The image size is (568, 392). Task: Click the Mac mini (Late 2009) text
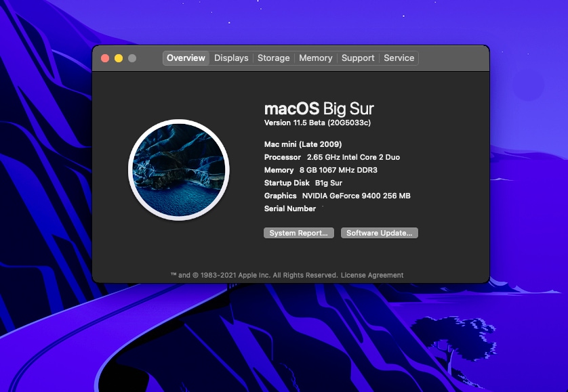pyautogui.click(x=303, y=144)
